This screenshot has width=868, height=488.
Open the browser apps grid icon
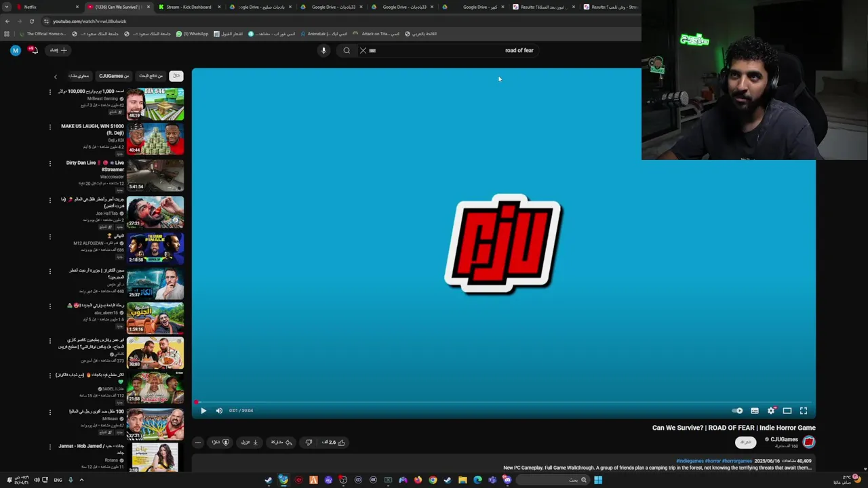[7, 34]
